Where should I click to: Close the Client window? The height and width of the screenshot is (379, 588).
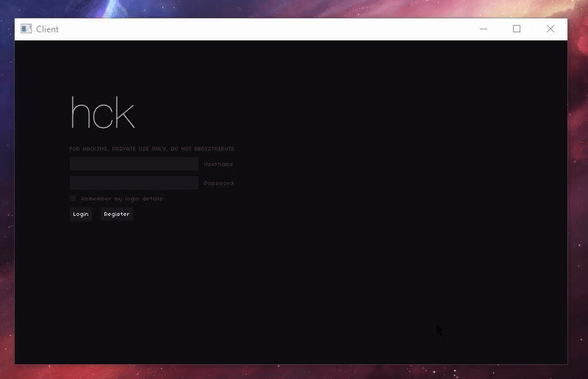550,29
